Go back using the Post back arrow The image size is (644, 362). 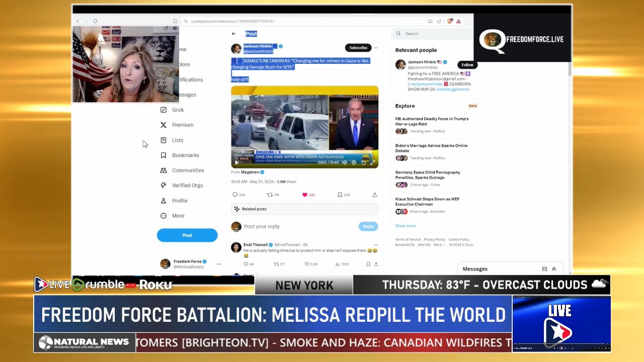[233, 34]
